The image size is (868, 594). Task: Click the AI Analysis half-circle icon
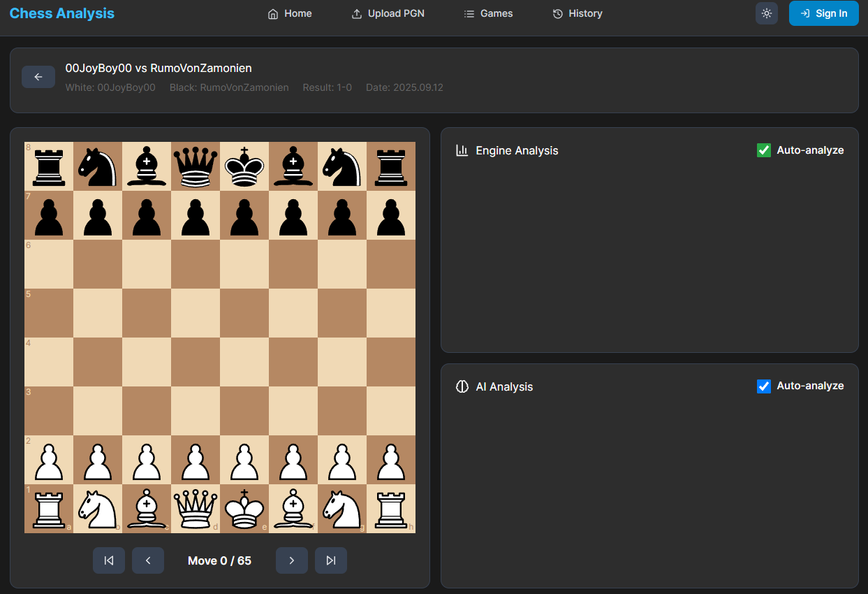(462, 386)
